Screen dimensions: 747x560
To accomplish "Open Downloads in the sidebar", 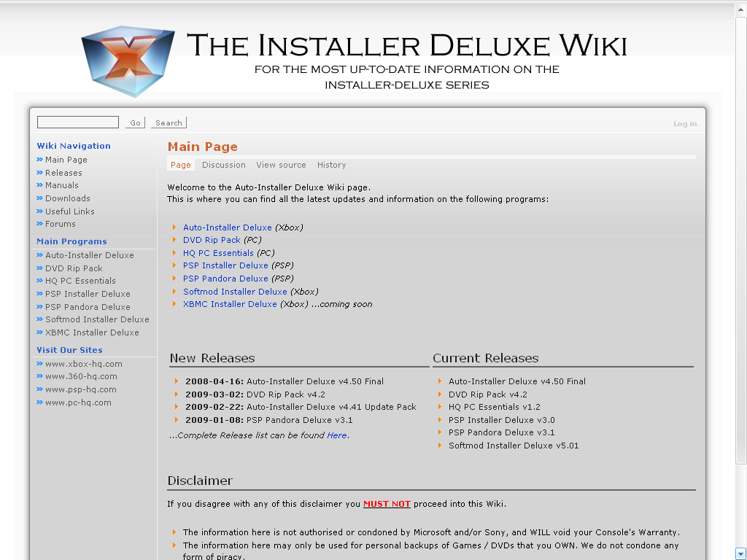I will click(x=68, y=198).
